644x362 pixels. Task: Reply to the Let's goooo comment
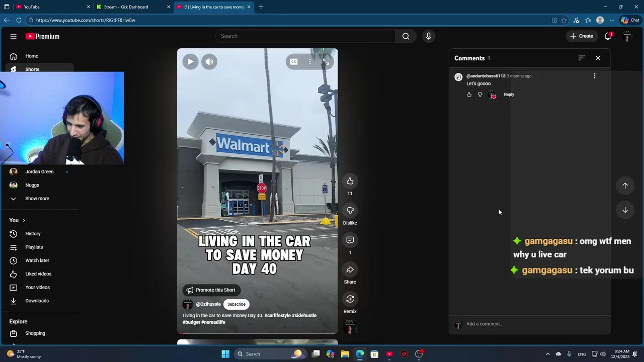click(509, 95)
